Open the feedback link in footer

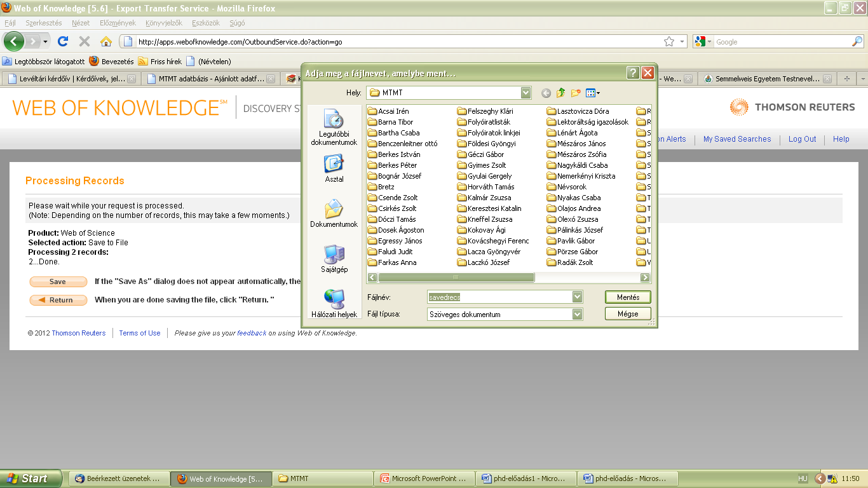tap(252, 333)
